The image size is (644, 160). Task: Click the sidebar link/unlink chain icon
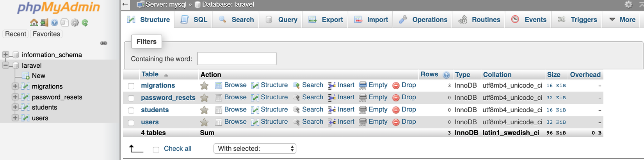coord(103,43)
